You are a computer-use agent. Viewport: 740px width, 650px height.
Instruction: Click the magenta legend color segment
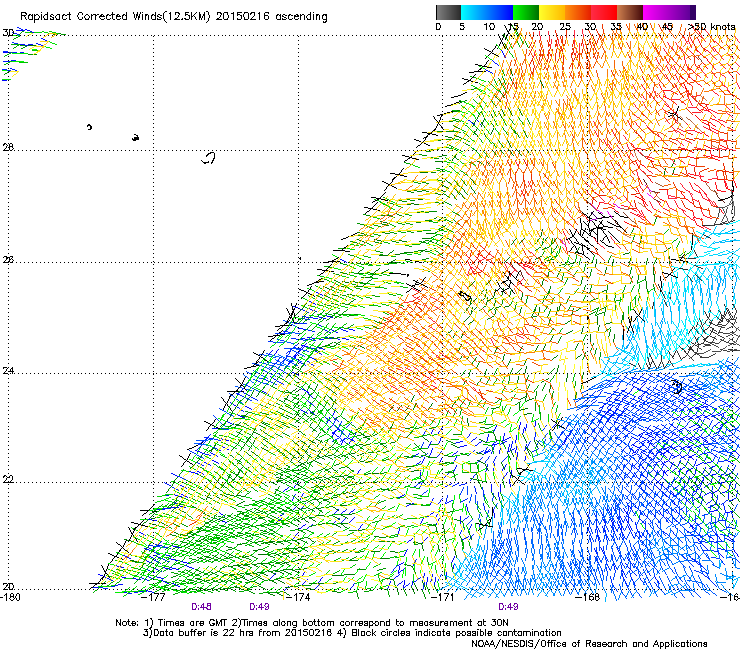[x=656, y=12]
